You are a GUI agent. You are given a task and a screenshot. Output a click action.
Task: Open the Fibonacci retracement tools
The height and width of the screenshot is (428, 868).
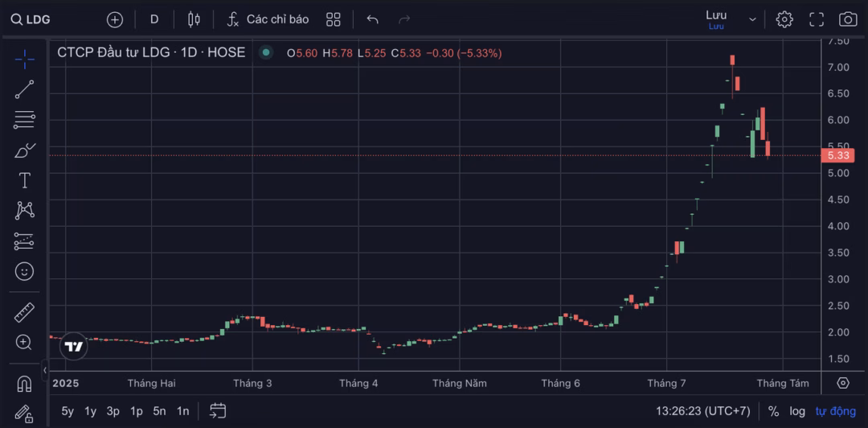(x=24, y=120)
